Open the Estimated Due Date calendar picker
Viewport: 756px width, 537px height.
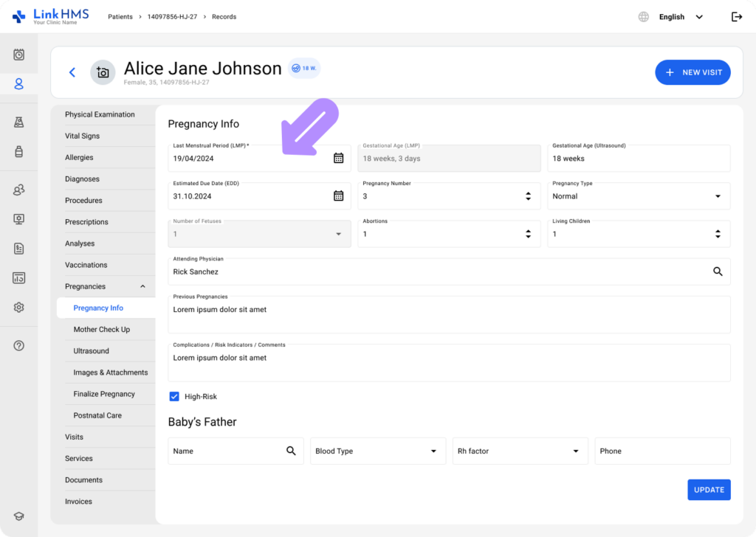tap(338, 196)
